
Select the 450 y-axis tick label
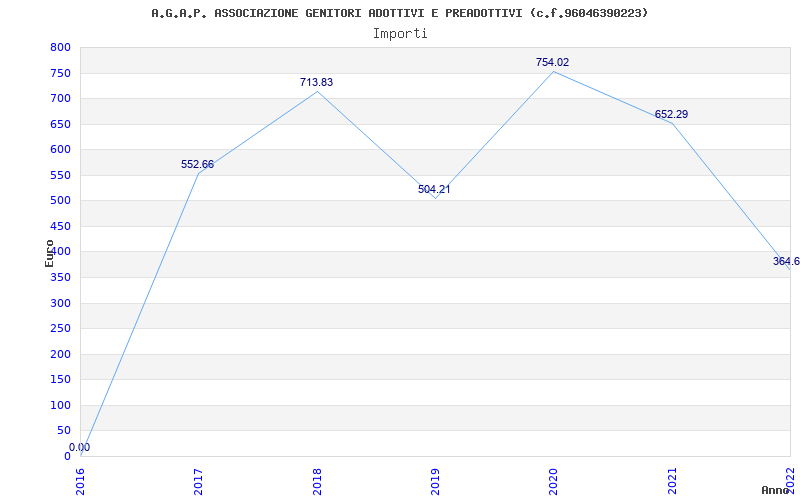60,227
